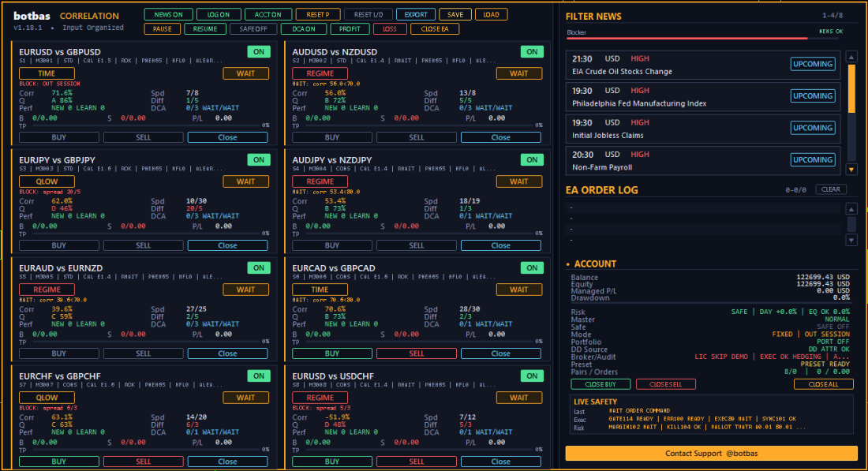Viewport: 868px width, 471px height.
Task: Toggle ON switch for EURCHF vs GBPCHF
Action: point(259,376)
